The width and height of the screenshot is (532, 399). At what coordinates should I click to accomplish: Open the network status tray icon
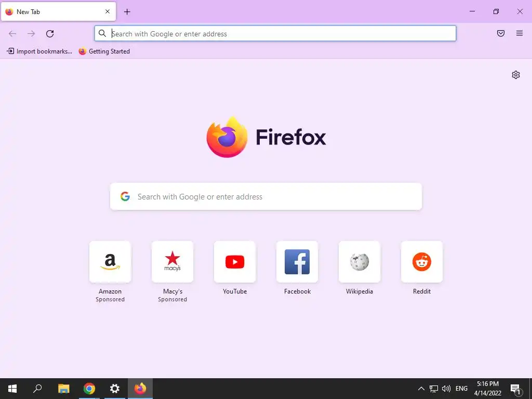tap(434, 389)
